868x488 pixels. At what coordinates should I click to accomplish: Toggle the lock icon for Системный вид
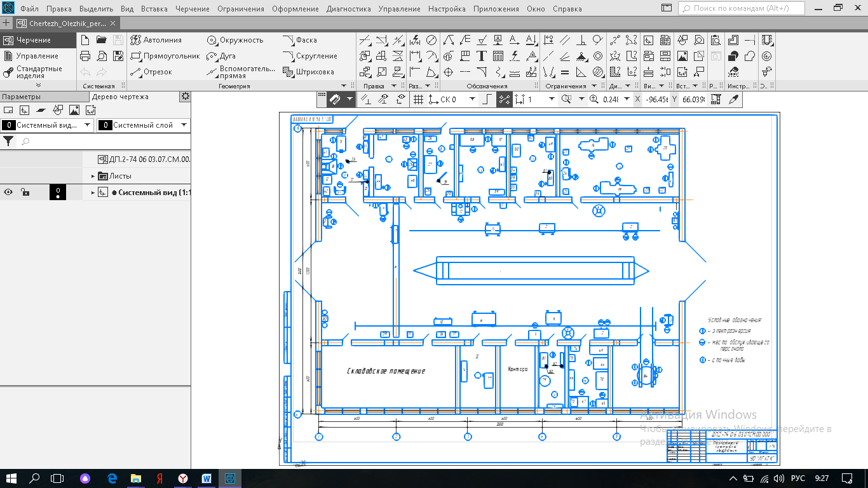pos(25,193)
